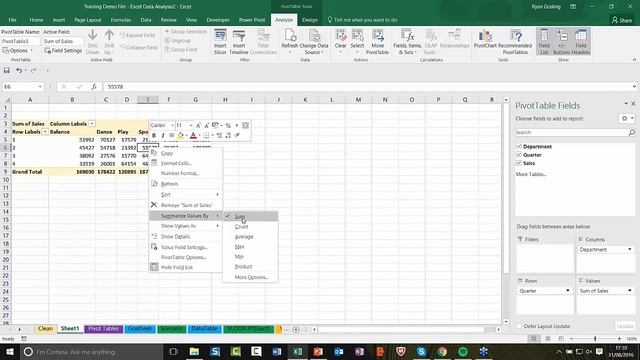This screenshot has height=360, width=640.
Task: Open Excel from the taskbar
Action: pyautogui.click(x=298, y=351)
